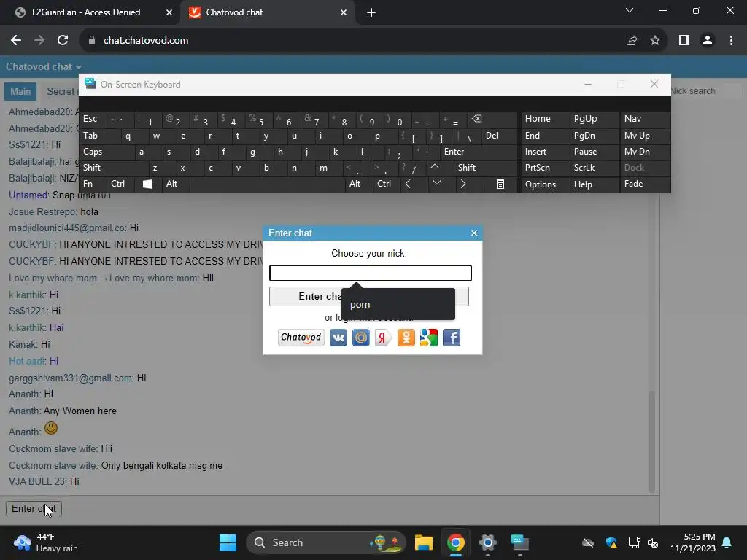Log in with the Facebook icon
The image size is (747, 560).
click(451, 338)
